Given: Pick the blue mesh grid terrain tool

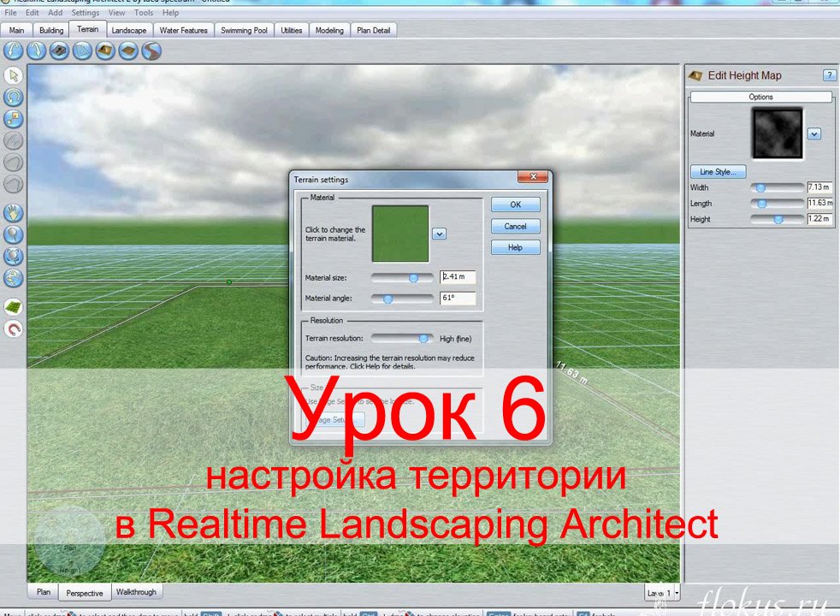Looking at the screenshot, I should click(x=82, y=50).
